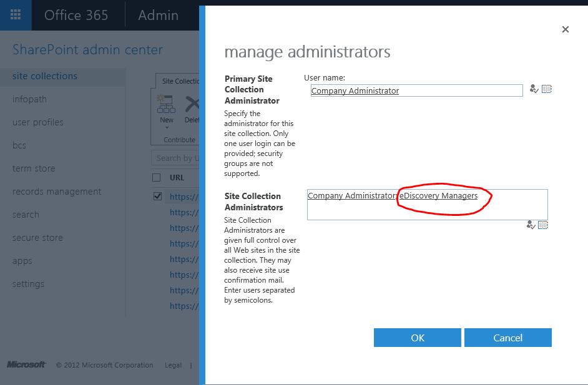Image resolution: width=588 pixels, height=385 pixels.
Task: Click the '© 2012 Microsoft Corporation' footer text
Action: [105, 365]
